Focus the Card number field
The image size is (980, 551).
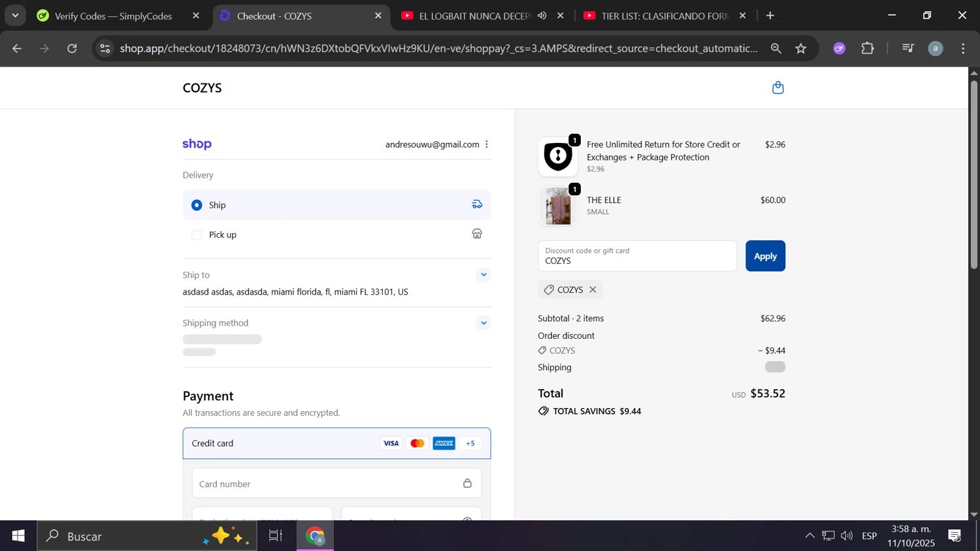[336, 484]
